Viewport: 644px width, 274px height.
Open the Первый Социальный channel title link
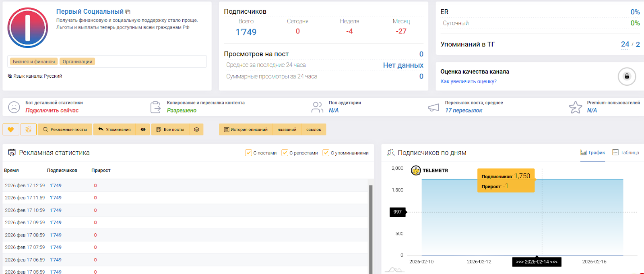(x=90, y=12)
